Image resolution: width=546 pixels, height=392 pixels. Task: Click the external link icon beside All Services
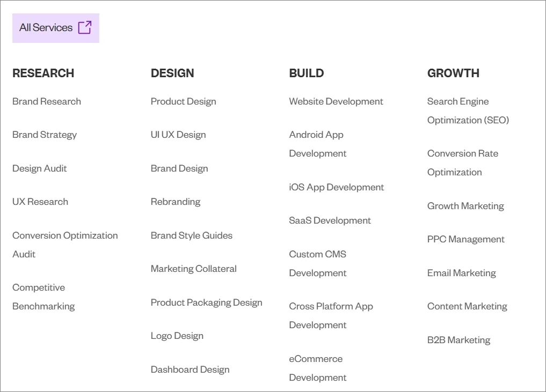click(85, 27)
